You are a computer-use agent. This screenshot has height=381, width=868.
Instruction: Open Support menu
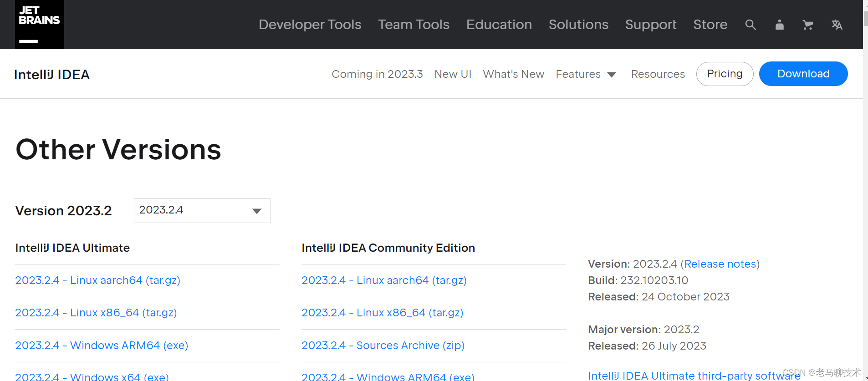point(651,25)
